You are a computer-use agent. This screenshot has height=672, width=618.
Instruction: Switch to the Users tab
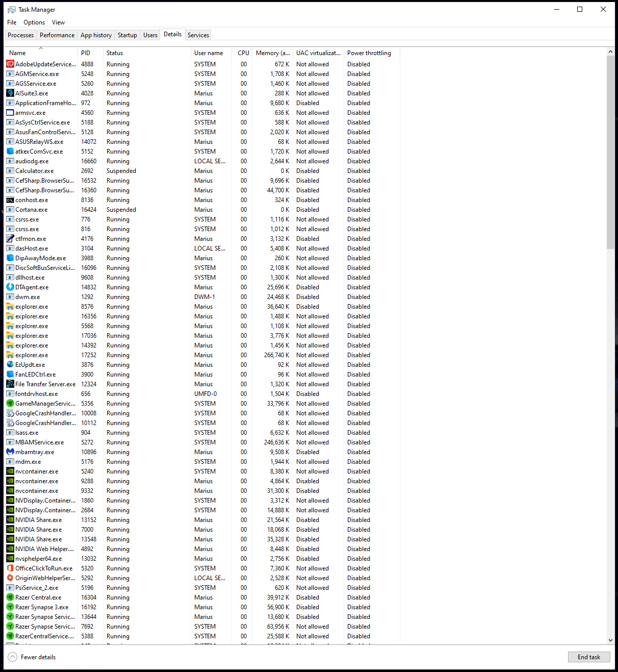tap(150, 35)
